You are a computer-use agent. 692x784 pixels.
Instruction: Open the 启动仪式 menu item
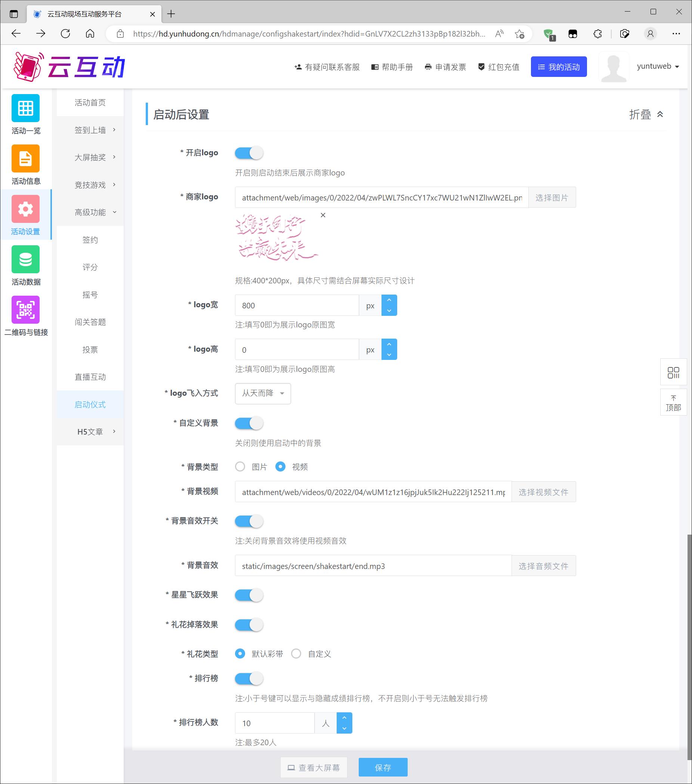click(x=90, y=404)
